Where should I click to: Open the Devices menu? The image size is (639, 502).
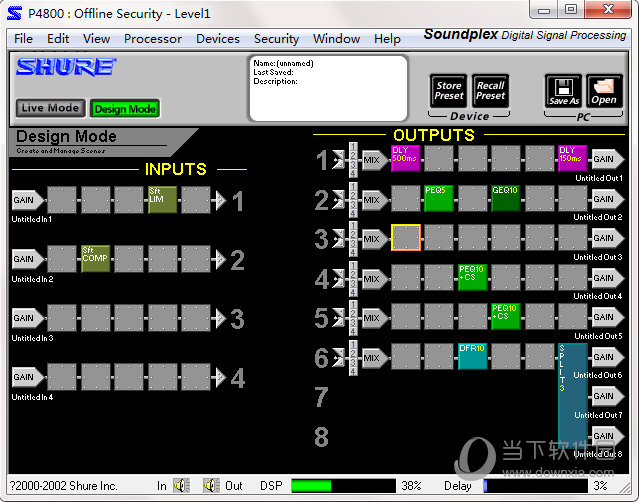pyautogui.click(x=218, y=39)
